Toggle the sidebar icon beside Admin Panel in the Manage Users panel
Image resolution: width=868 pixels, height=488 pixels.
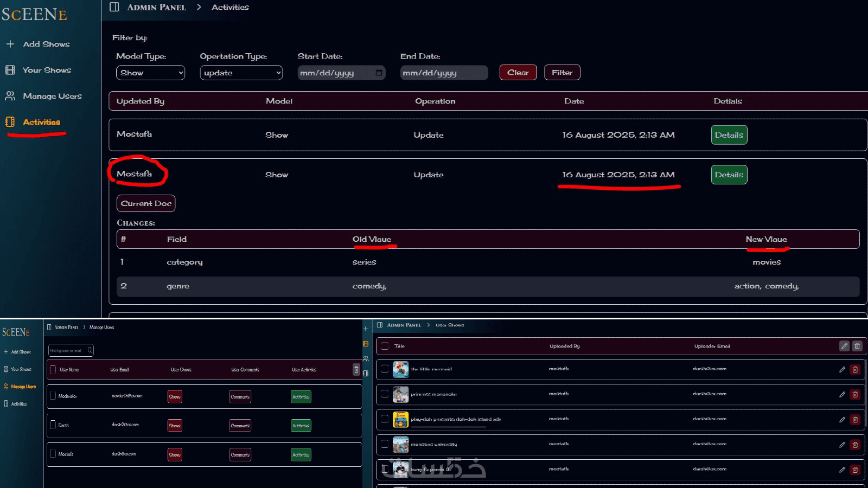point(49,327)
